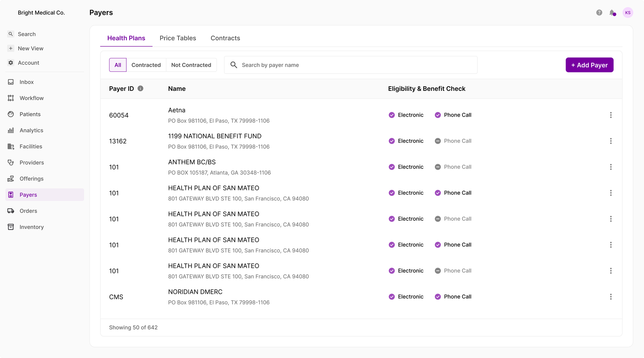Viewport: 644px width, 358px height.
Task: Click the Facilities building icon
Action: click(11, 146)
